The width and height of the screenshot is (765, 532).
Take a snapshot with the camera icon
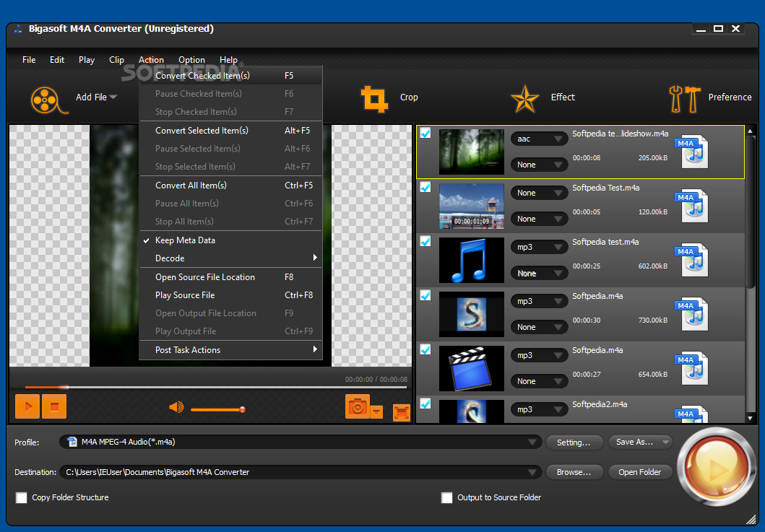pyautogui.click(x=357, y=406)
